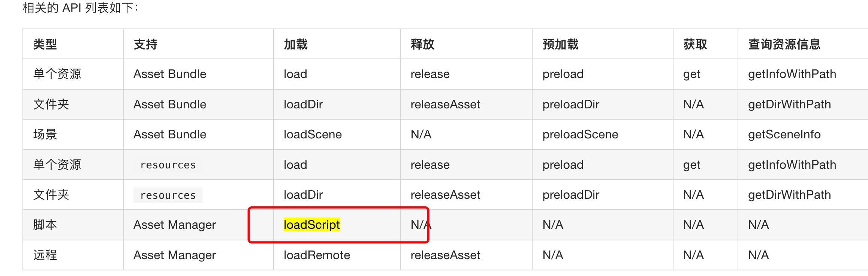This screenshot has width=868, height=276.
Task: Click releaseAsset in the 远程 row
Action: [445, 255]
